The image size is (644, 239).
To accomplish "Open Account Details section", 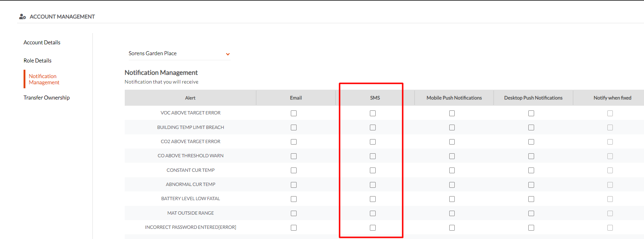I will coord(42,42).
